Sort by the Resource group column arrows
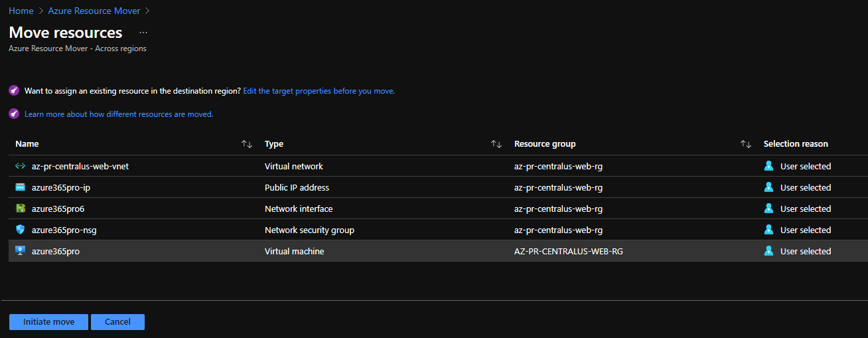The height and width of the screenshot is (338, 868). 746,144
